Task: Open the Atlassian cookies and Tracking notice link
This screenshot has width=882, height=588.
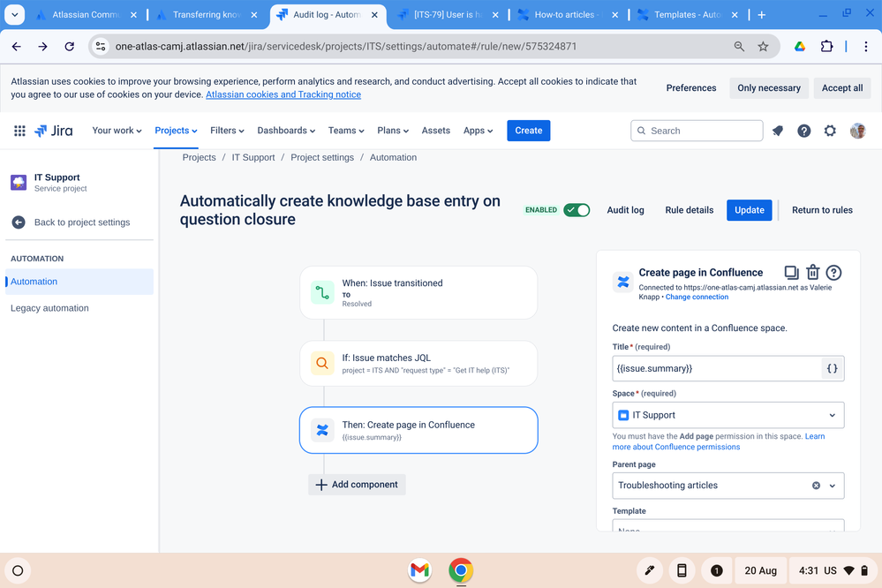Action: (x=283, y=94)
